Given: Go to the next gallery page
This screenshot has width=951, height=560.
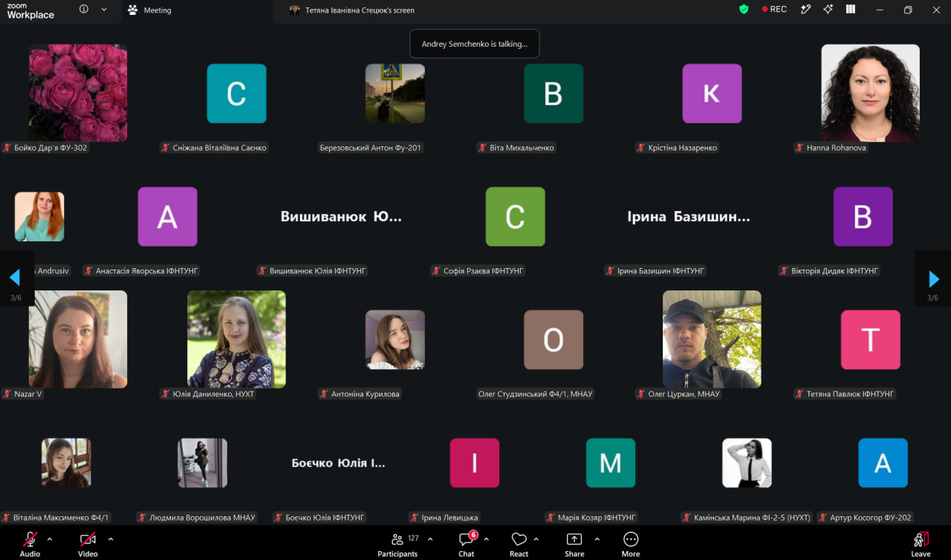Looking at the screenshot, I should (934, 279).
